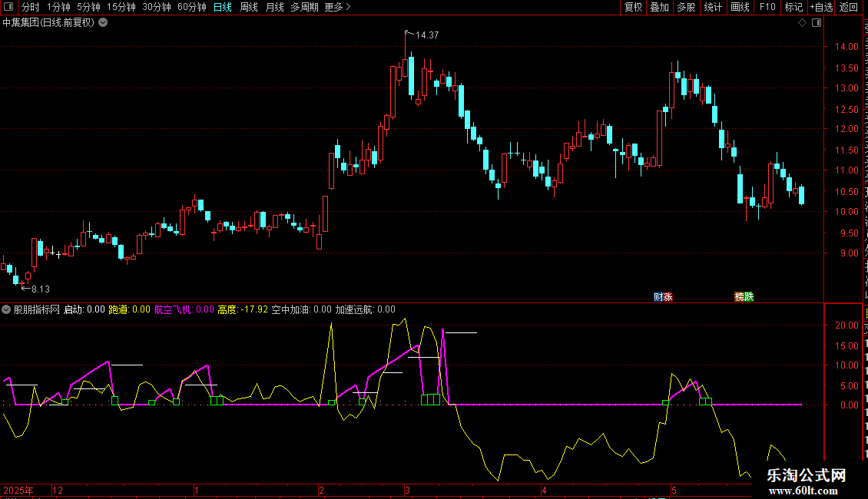Click the 返回 back button

point(849,7)
